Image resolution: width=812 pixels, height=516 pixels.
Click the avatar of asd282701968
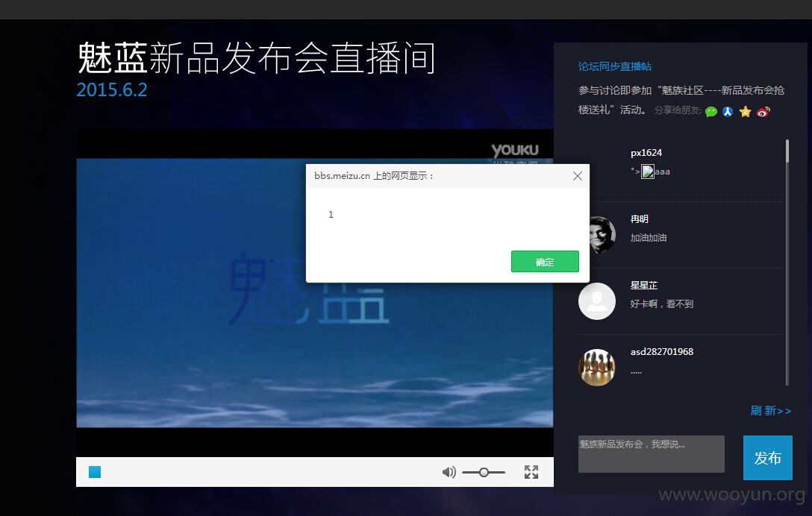[596, 368]
